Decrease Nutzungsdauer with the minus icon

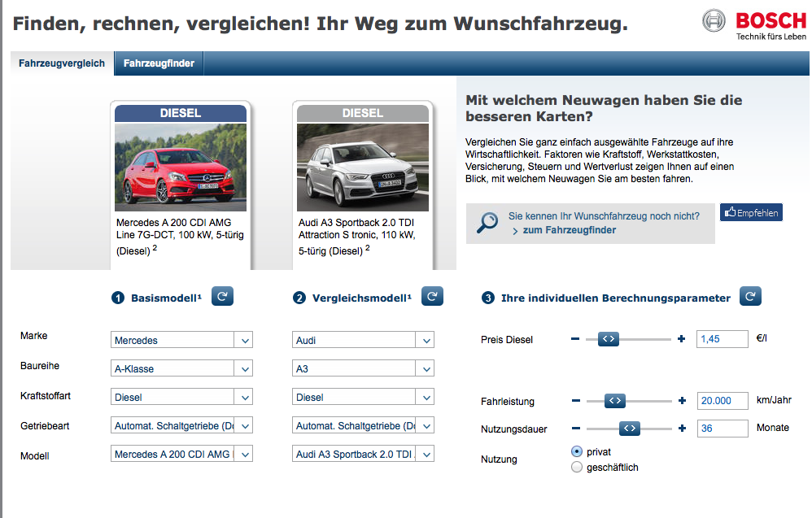pos(576,429)
